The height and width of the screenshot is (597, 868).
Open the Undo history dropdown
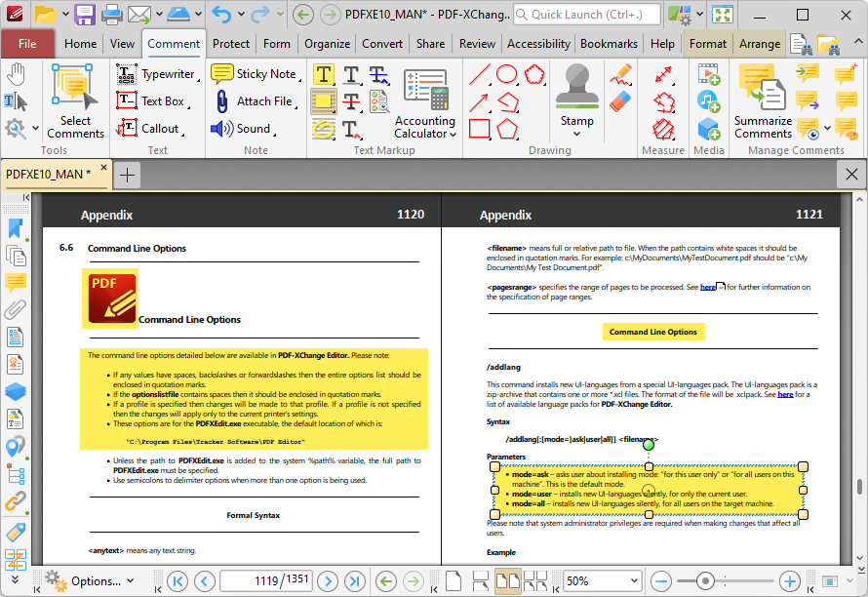coord(241,15)
